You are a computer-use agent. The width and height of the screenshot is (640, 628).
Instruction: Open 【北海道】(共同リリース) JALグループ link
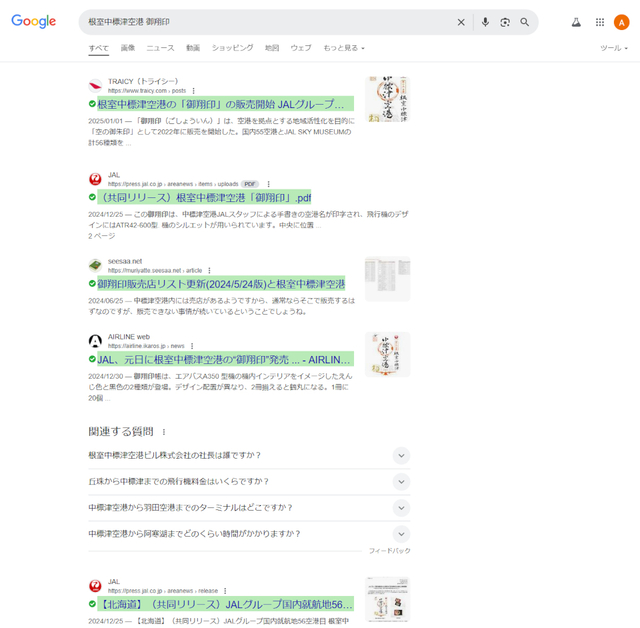point(225,604)
